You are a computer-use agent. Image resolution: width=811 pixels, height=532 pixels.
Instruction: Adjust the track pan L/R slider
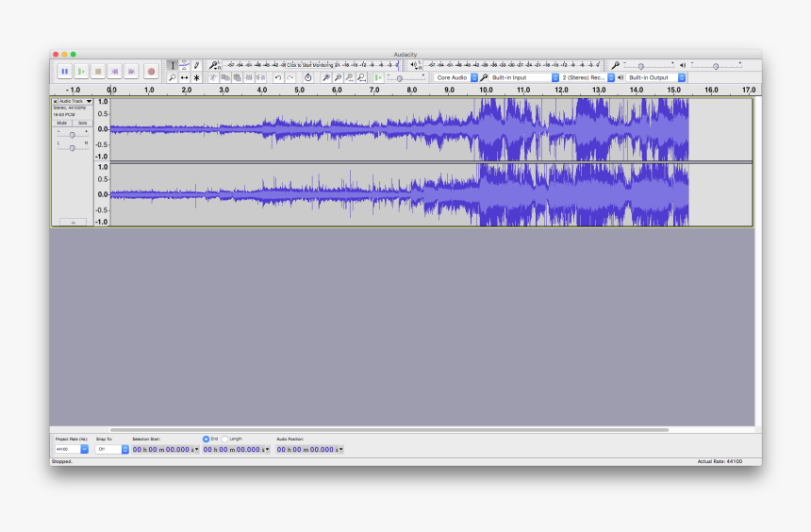(x=73, y=147)
